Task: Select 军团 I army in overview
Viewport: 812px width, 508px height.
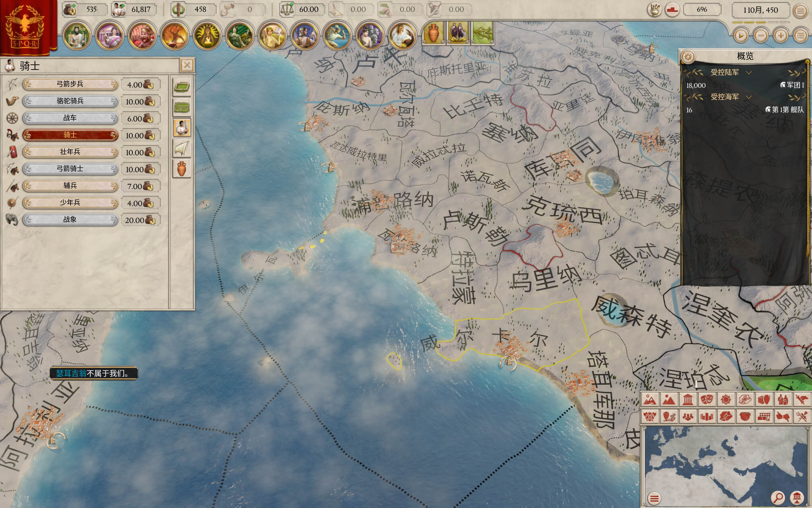Action: pos(792,85)
